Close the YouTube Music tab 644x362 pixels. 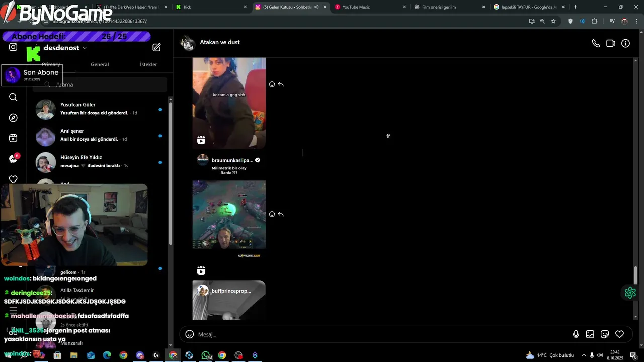pos(404,7)
